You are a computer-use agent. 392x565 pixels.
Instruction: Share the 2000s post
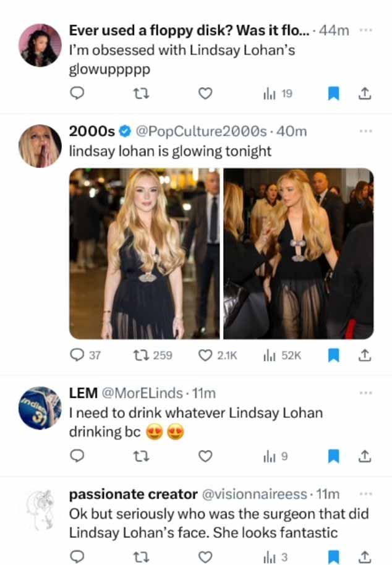[x=365, y=355]
